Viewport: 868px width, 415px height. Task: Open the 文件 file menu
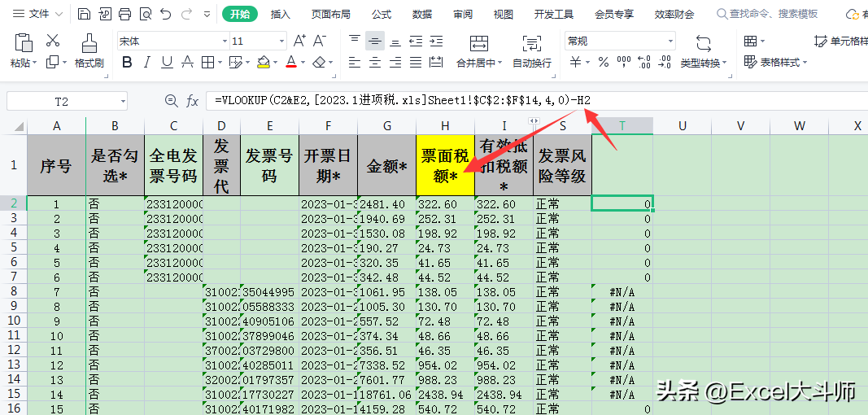(37, 14)
